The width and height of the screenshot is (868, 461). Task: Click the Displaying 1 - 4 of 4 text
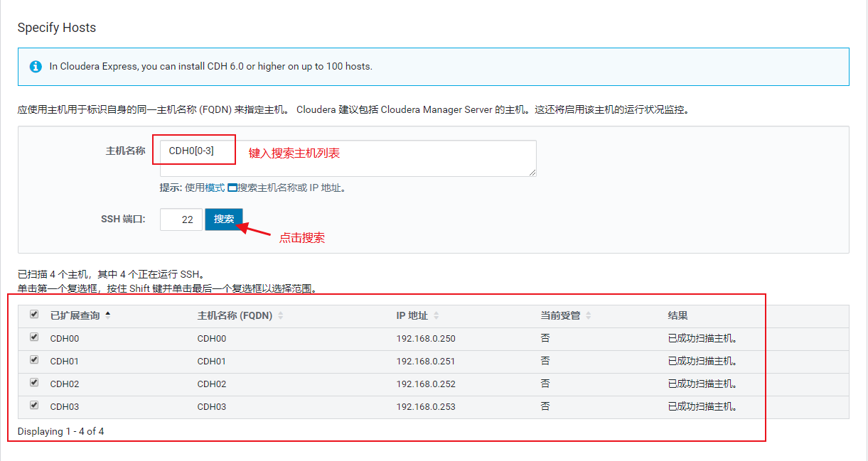click(61, 431)
